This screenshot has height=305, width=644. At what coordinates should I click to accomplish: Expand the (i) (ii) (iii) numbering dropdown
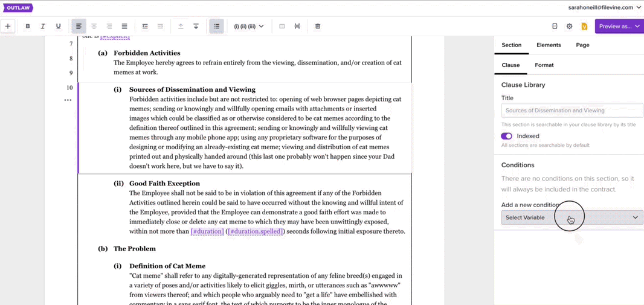pyautogui.click(x=249, y=27)
